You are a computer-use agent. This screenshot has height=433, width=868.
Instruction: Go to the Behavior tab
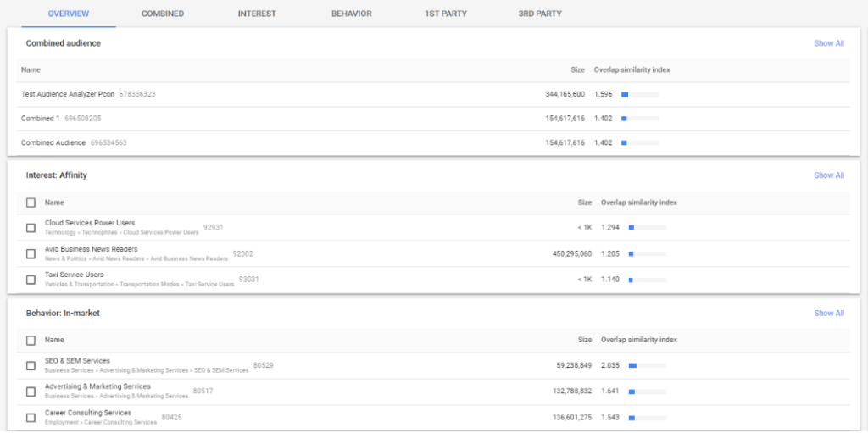[351, 14]
